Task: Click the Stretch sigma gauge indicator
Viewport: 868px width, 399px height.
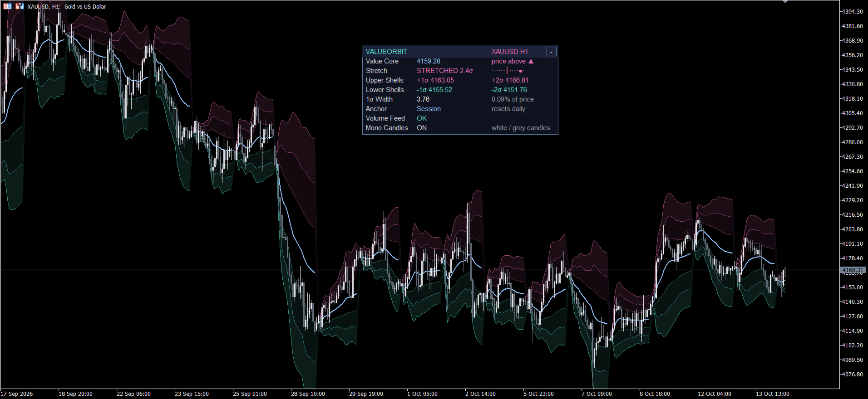Action: tap(508, 71)
